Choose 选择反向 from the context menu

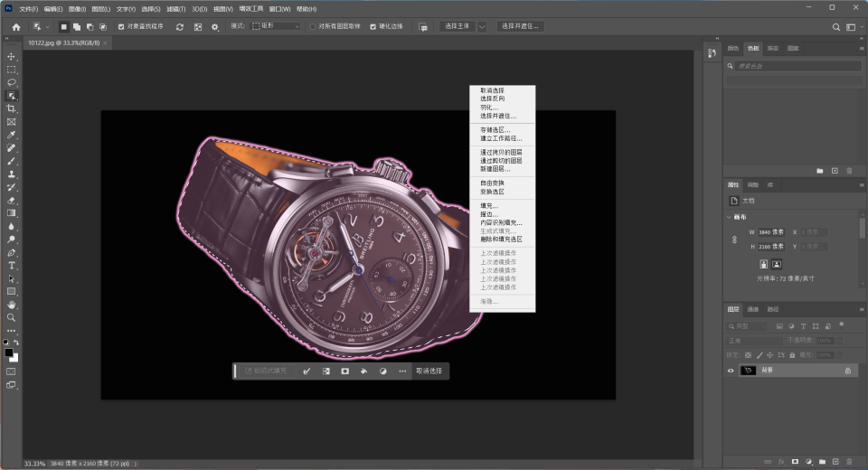pos(493,99)
